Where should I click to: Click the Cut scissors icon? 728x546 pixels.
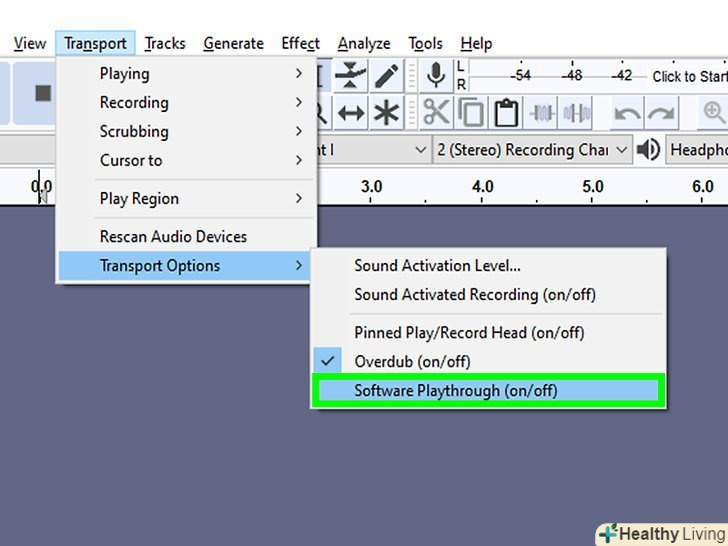point(436,112)
